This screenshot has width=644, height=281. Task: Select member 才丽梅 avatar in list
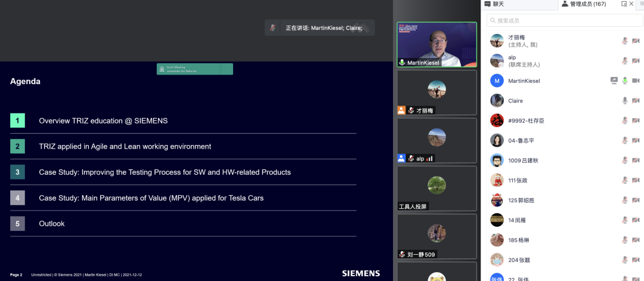(497, 41)
